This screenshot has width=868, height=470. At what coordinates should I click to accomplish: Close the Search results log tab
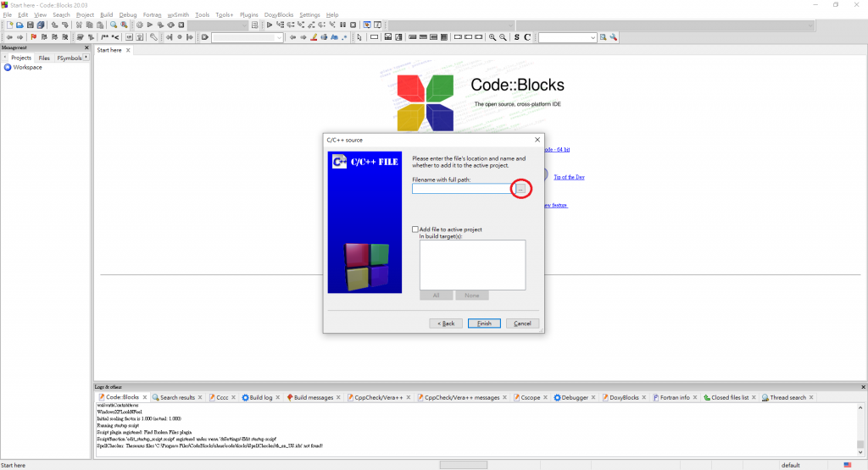(x=200, y=397)
